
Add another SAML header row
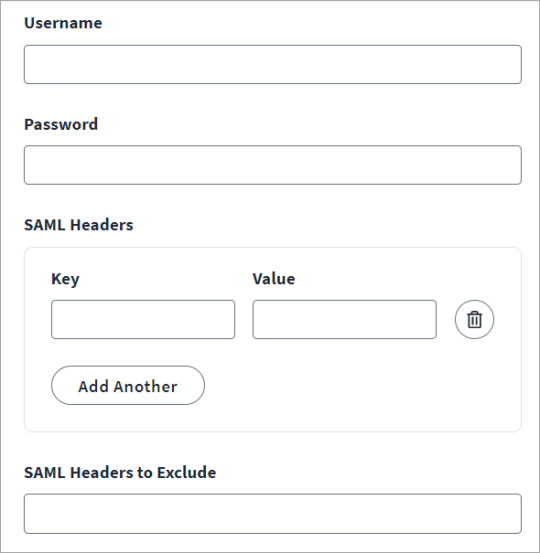click(128, 385)
